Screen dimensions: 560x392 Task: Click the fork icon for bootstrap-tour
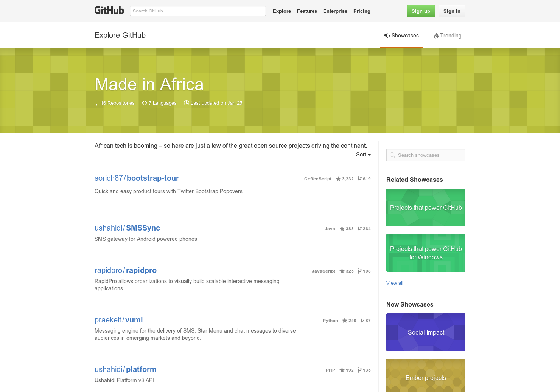tap(359, 179)
